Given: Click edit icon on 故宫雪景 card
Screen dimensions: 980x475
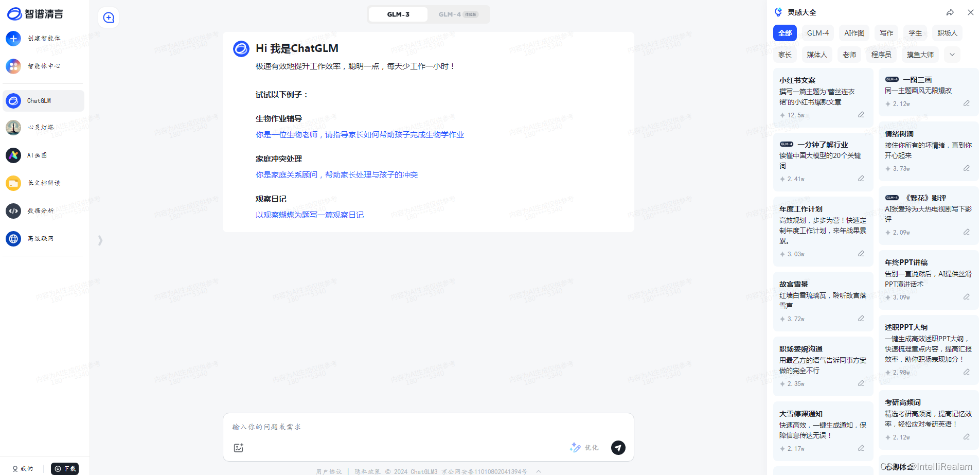Looking at the screenshot, I should pos(861,319).
